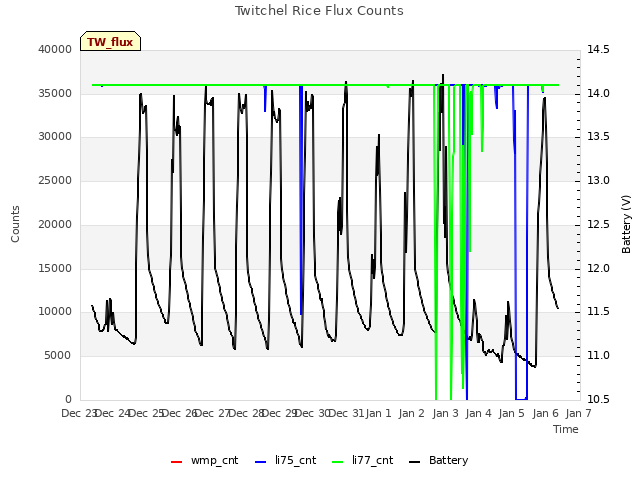
Task: Click the blue li75_cnt legend swatch
Action: [x=260, y=462]
